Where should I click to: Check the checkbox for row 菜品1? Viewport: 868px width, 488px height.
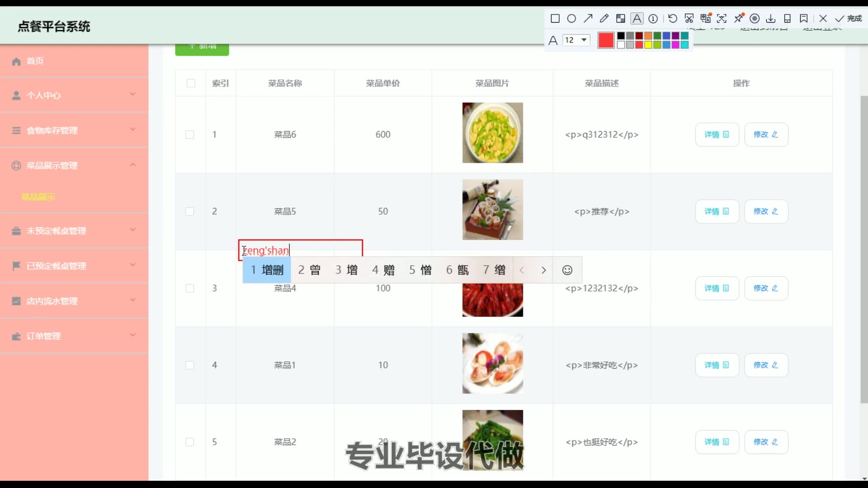click(190, 365)
